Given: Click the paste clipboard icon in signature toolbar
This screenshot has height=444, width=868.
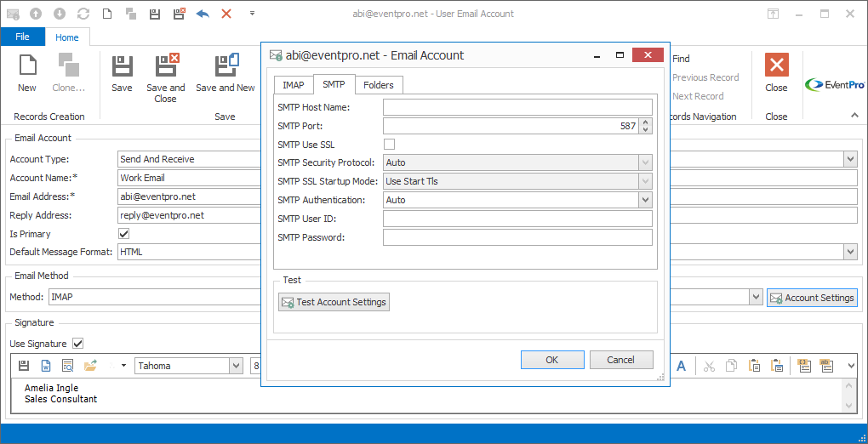Looking at the screenshot, I should 754,366.
